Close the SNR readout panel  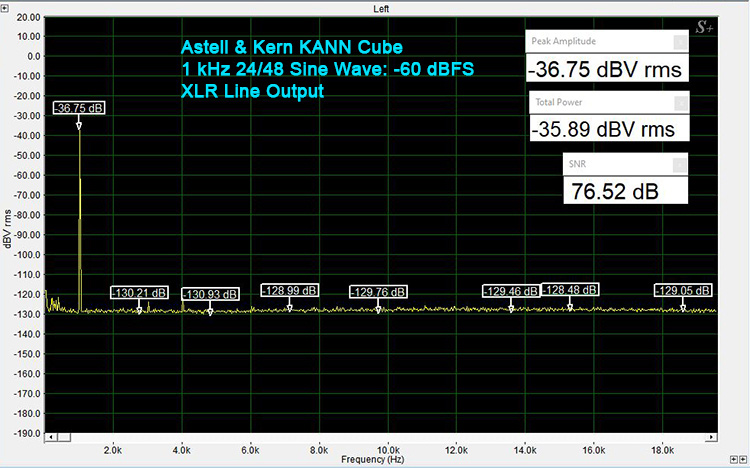click(681, 165)
